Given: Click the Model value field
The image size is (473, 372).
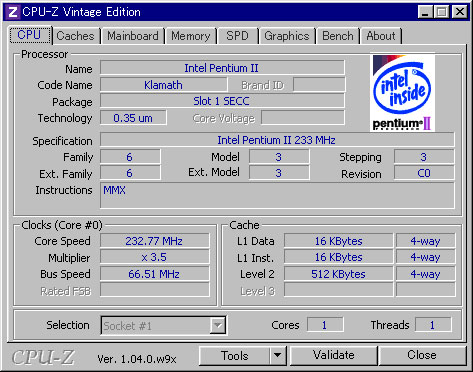Looking at the screenshot, I should coord(279,157).
